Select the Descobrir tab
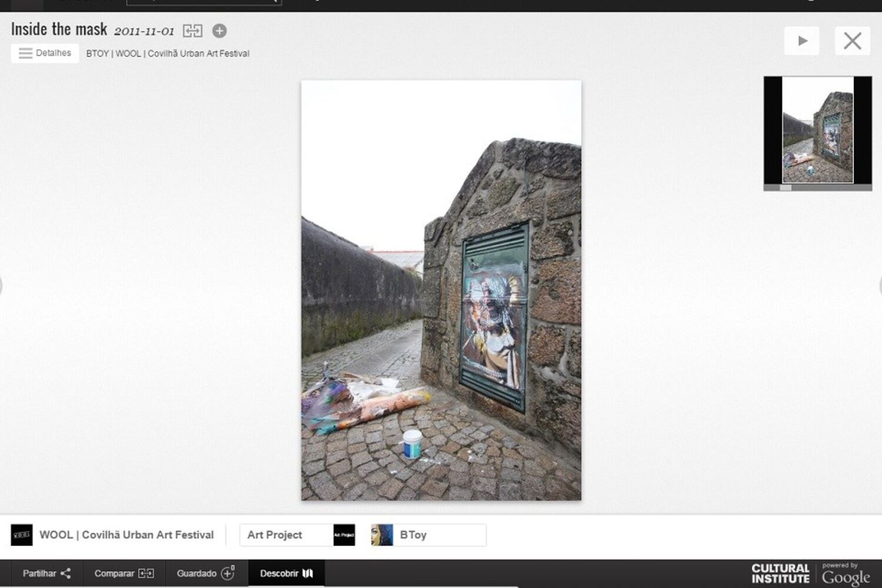This screenshot has width=882, height=588. click(x=286, y=573)
